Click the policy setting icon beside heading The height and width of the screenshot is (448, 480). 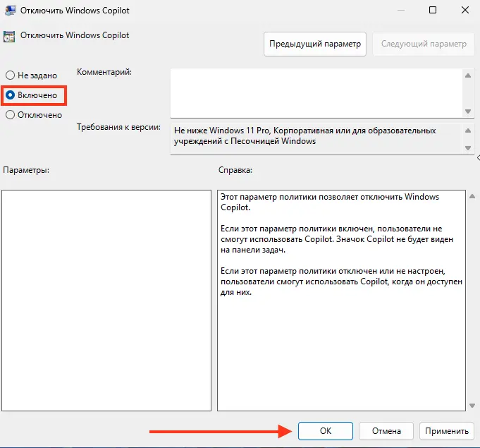[9, 37]
